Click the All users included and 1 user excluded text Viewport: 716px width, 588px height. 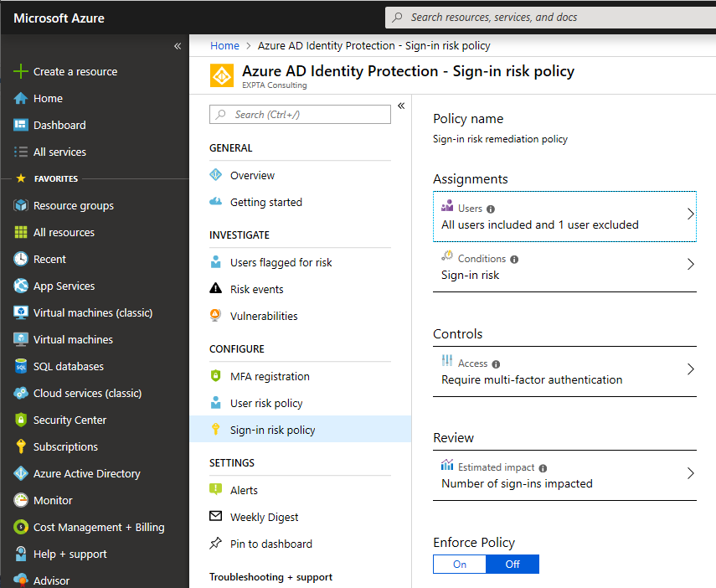540,224
